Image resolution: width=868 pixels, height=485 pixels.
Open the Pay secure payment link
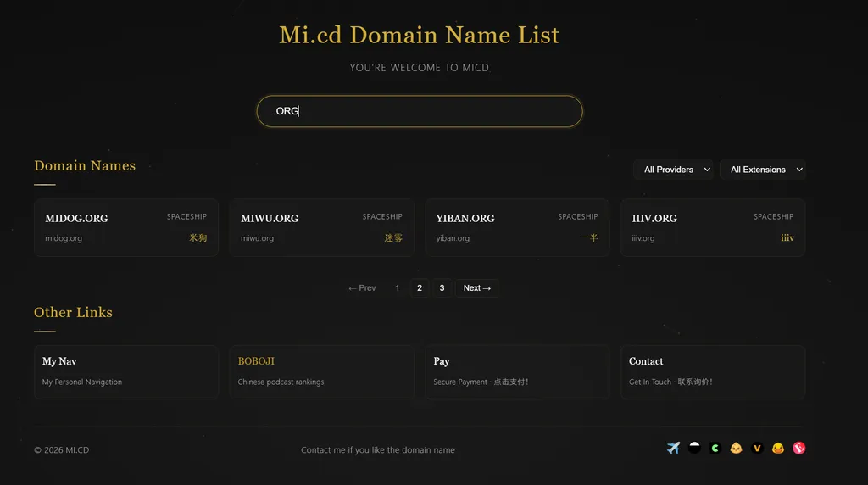pos(516,371)
